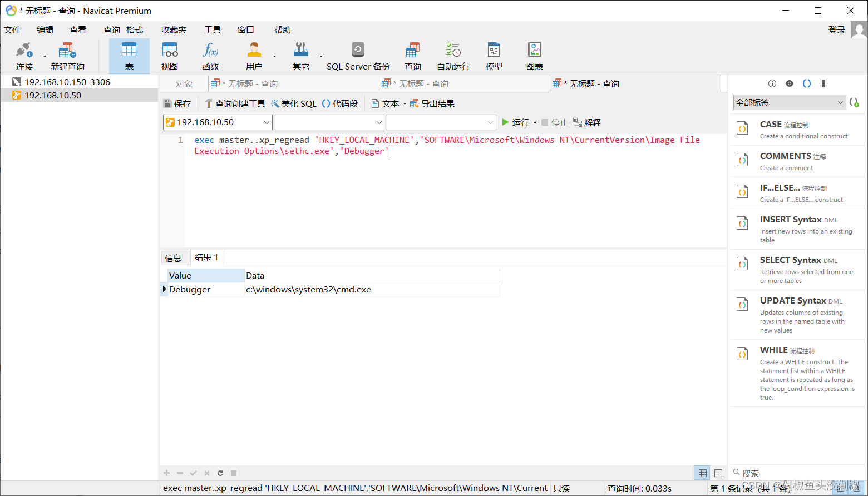Screen dimensions: 868x496
Task: Click the 保存 save button
Action: click(177, 104)
